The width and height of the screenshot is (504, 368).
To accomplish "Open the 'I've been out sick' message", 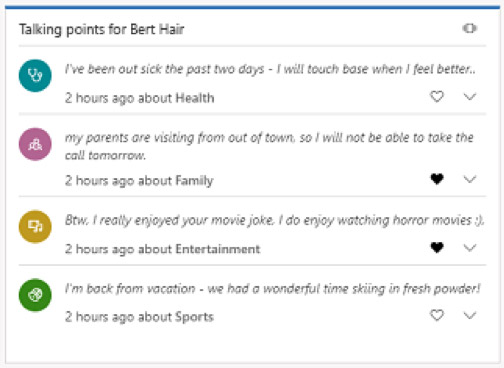I will pos(270,69).
